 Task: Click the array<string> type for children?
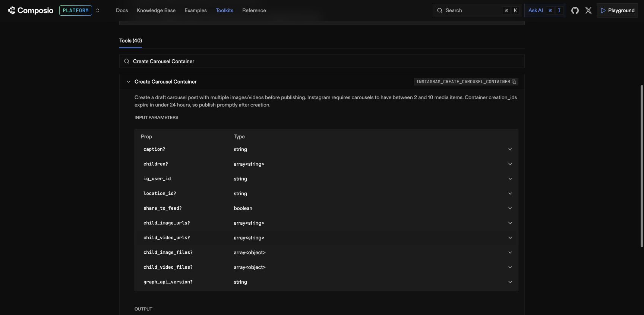point(249,164)
